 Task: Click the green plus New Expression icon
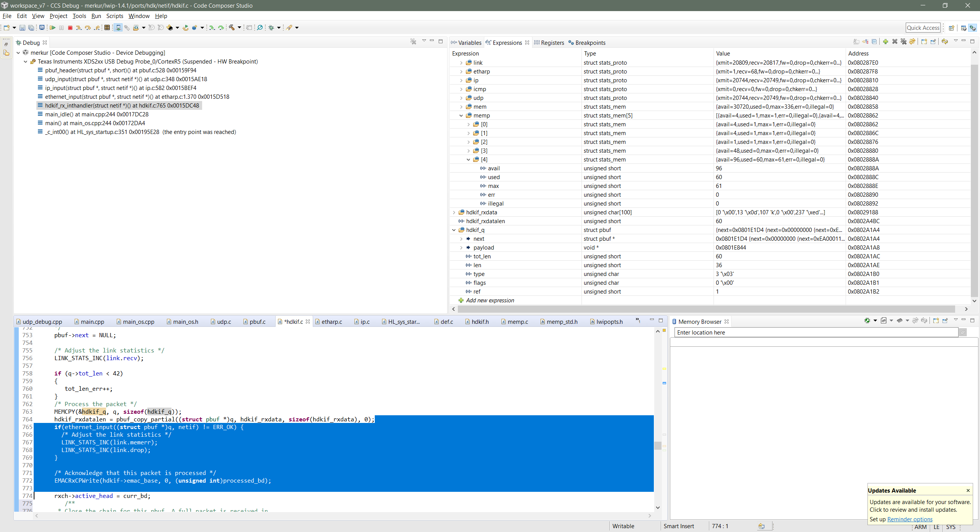pos(885,42)
